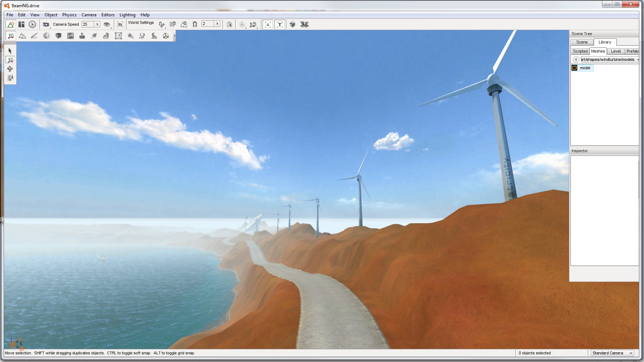
Task: Select the Terrain Editor mountain icon
Action: point(22,36)
